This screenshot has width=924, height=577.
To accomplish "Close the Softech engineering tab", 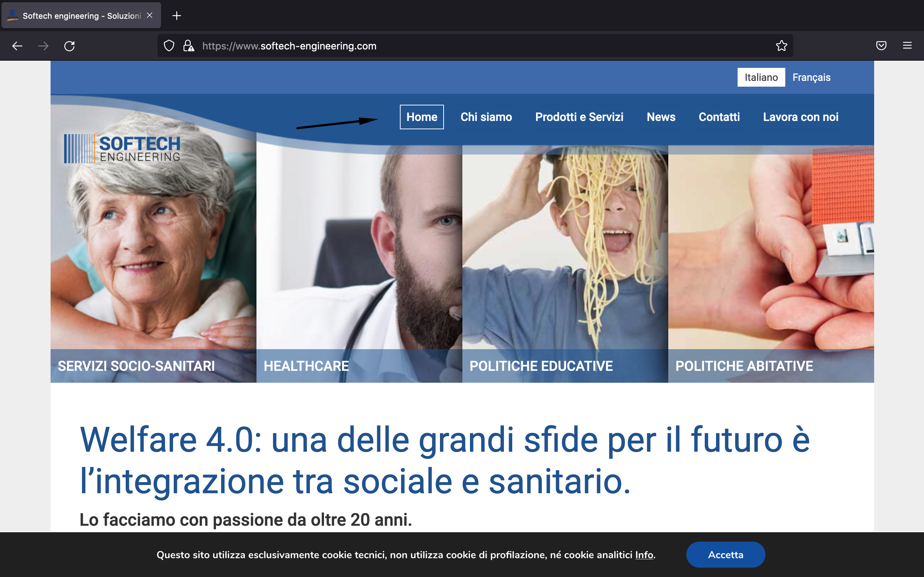I will click(x=150, y=15).
